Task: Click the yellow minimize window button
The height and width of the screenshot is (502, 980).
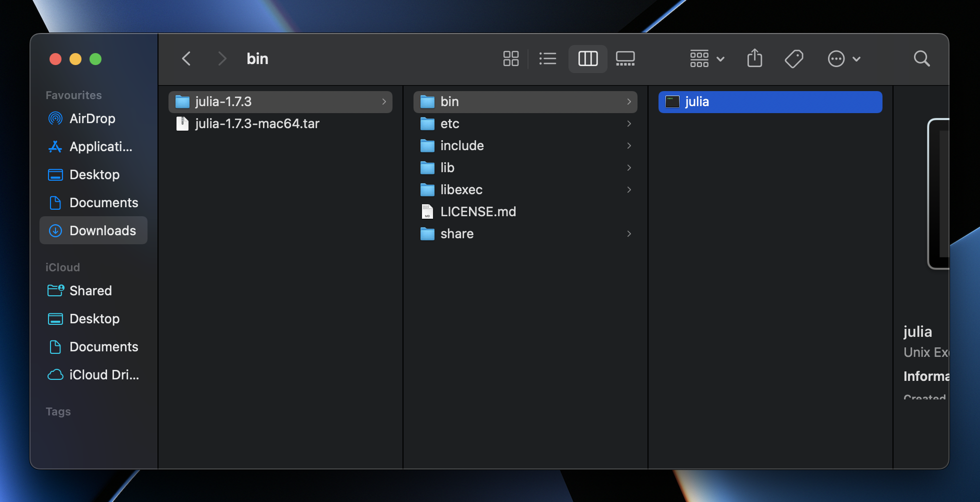Action: coord(75,59)
